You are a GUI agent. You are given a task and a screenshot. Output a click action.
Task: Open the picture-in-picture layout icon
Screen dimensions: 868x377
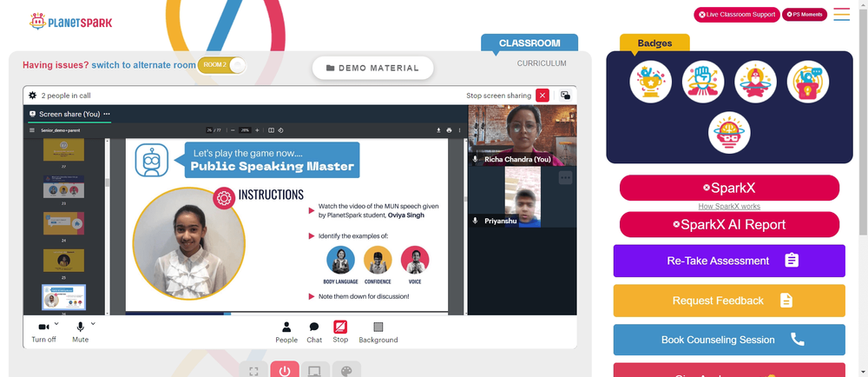pos(565,96)
